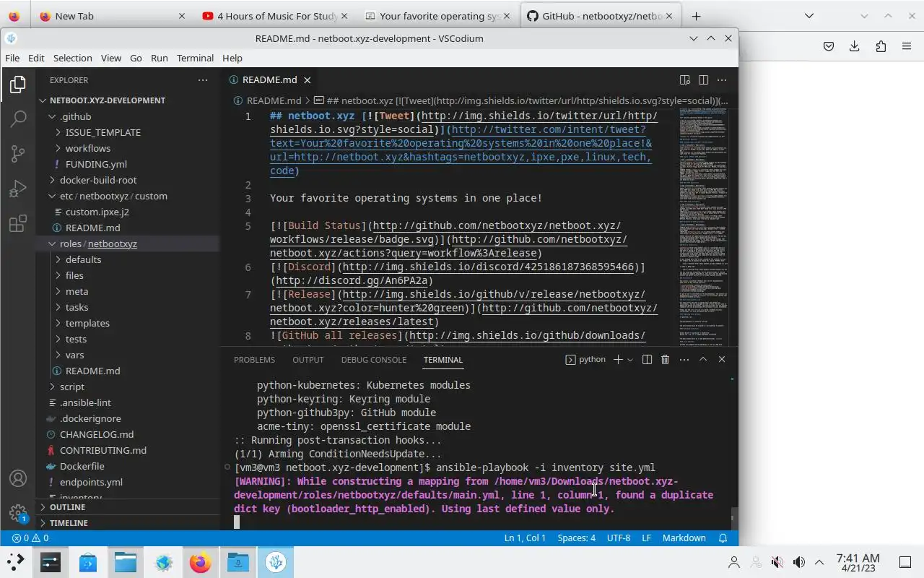Close the README.md editor tab
Screen dimensions: 924x578
[307, 80]
